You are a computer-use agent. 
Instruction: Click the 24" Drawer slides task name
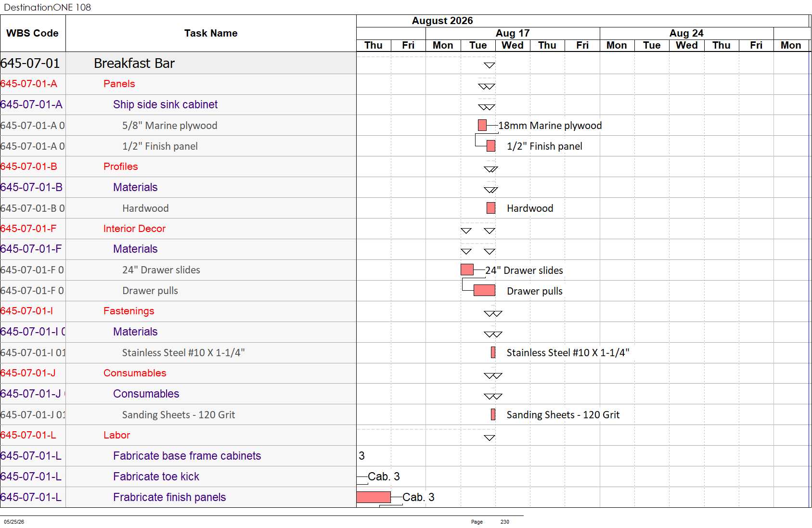tap(161, 270)
